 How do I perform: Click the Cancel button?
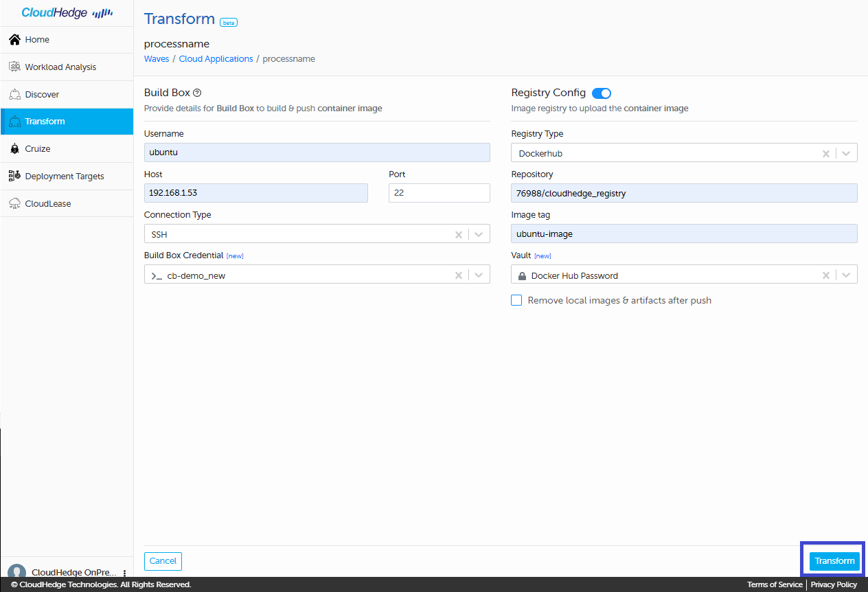(163, 561)
